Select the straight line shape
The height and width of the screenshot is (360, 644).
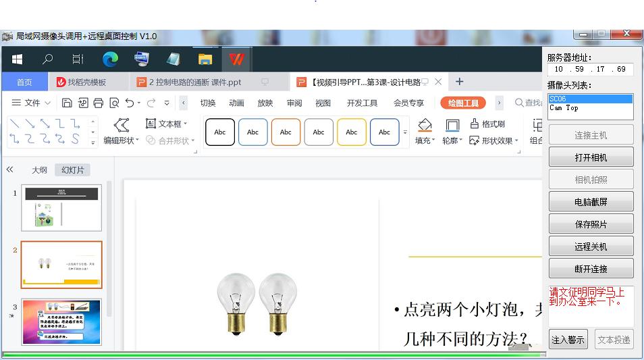click(14, 124)
